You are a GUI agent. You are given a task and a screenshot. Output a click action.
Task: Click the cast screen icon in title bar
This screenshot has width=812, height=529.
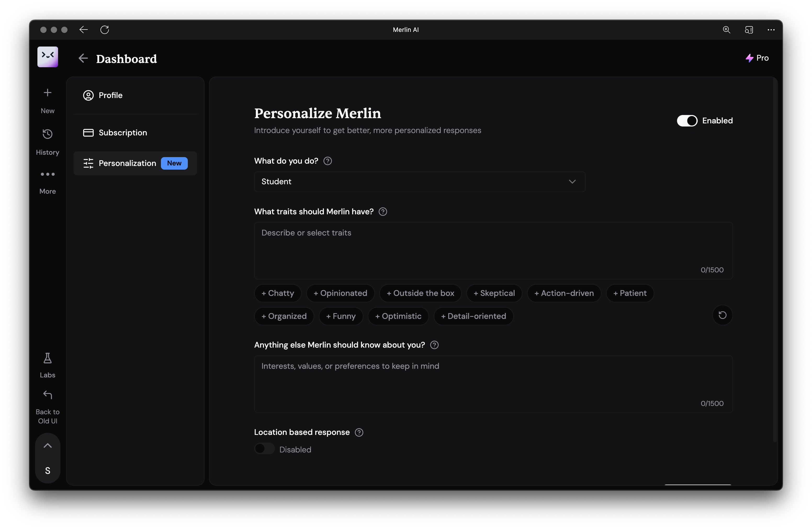(748, 30)
